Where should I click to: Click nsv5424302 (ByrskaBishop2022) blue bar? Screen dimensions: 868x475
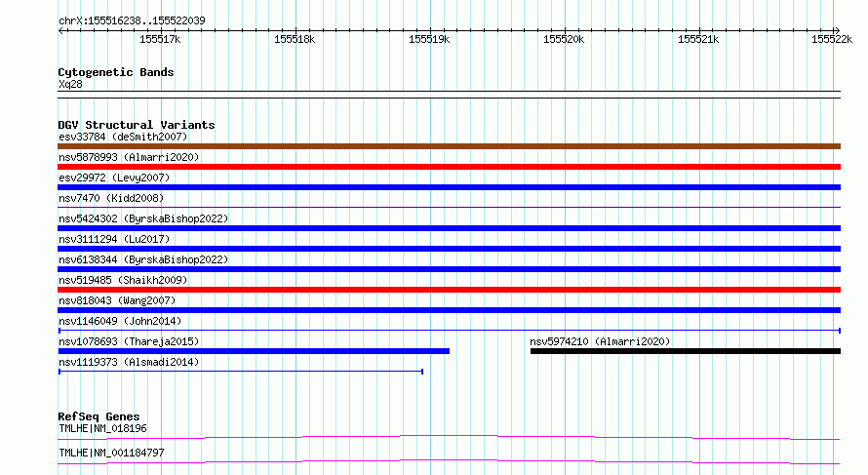(449, 228)
